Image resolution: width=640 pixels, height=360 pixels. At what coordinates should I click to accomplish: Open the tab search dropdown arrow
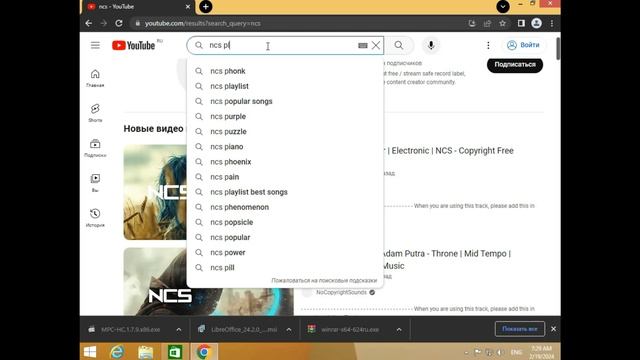click(x=503, y=7)
